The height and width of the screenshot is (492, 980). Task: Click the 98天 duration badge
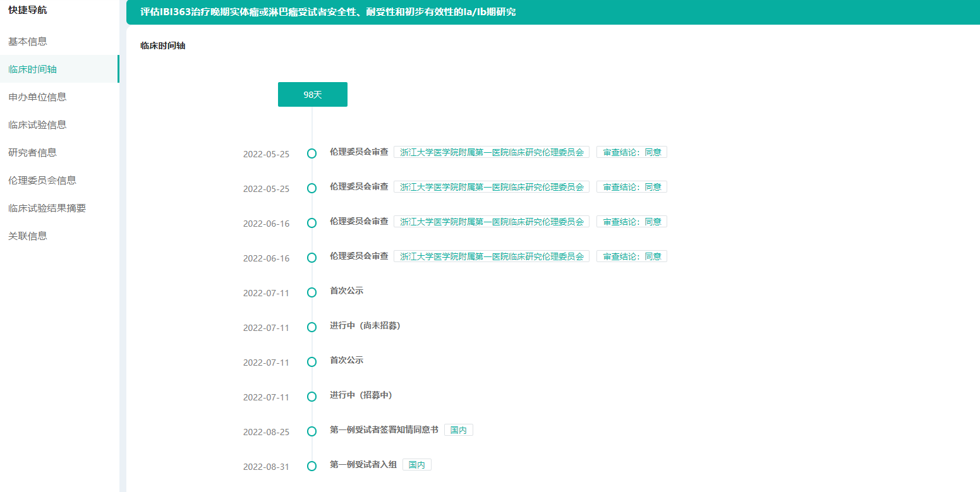click(312, 94)
